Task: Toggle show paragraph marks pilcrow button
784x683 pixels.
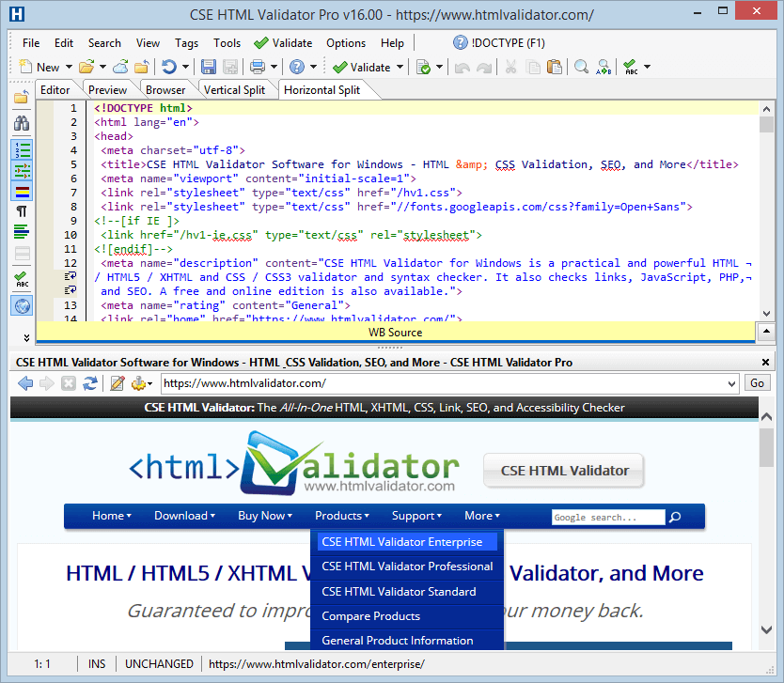Action: click(22, 211)
